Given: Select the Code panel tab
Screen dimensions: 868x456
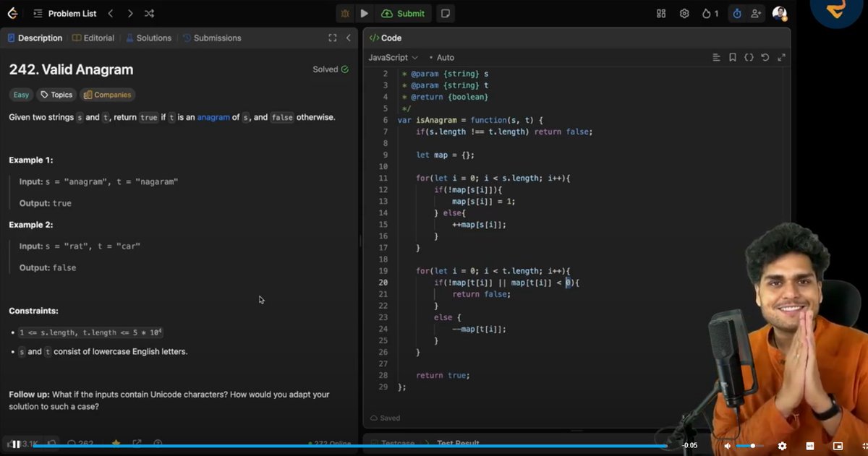Looking at the screenshot, I should [x=386, y=38].
